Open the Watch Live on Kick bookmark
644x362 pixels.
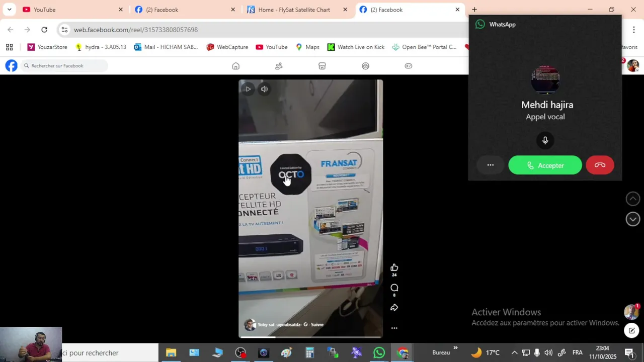[x=356, y=47]
